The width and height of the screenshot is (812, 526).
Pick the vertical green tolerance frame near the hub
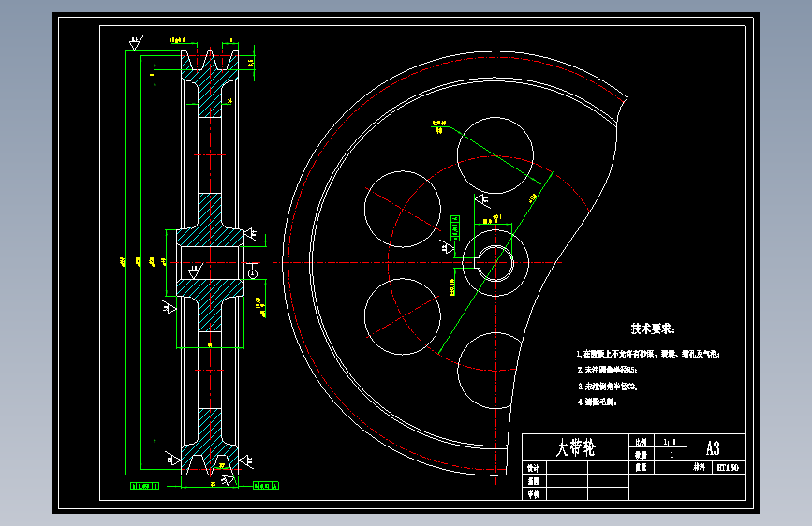tap(455, 228)
